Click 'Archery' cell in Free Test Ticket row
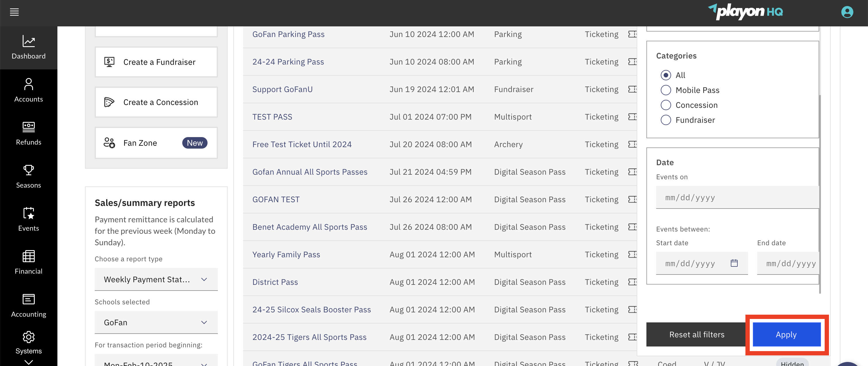This screenshot has width=868, height=366. 508,145
